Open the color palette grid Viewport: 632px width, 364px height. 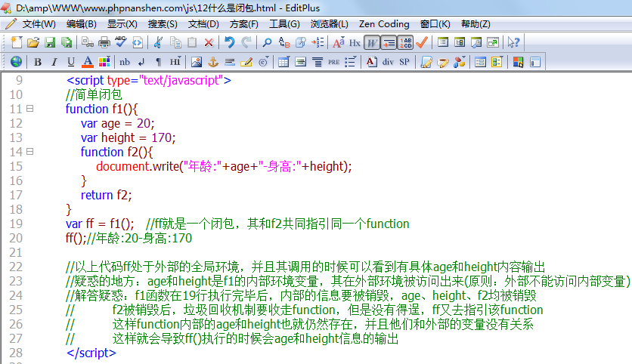click(x=104, y=62)
